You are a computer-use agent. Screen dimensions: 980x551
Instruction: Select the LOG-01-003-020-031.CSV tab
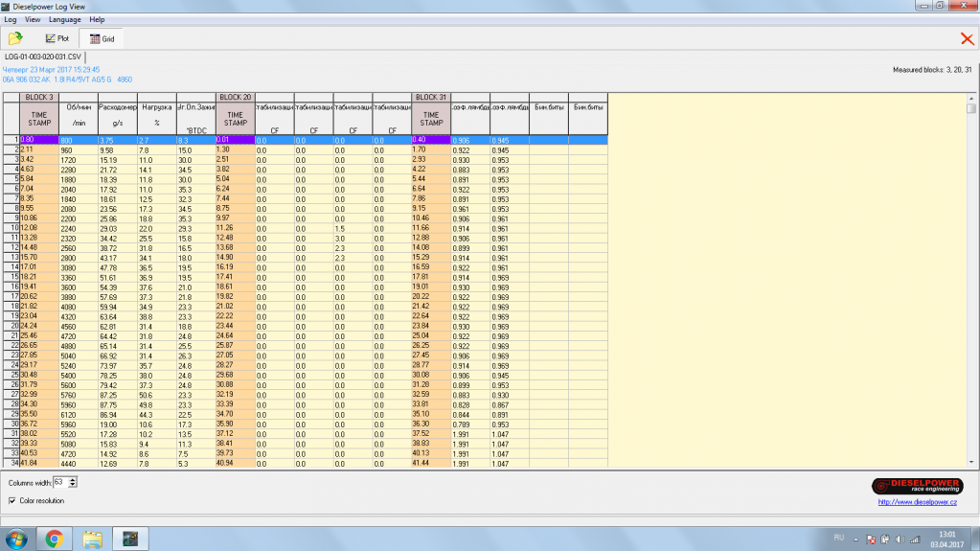(43, 57)
